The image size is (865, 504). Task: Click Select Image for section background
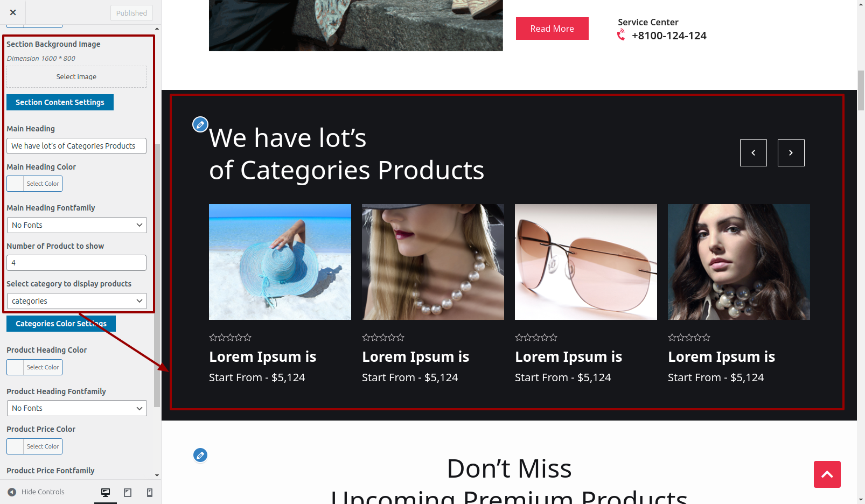pyautogui.click(x=76, y=77)
